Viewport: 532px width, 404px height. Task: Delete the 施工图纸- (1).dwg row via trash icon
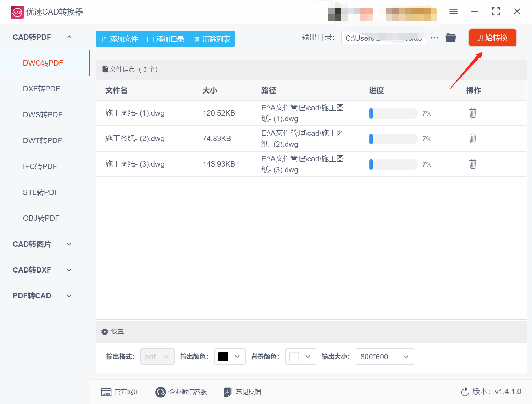473,113
